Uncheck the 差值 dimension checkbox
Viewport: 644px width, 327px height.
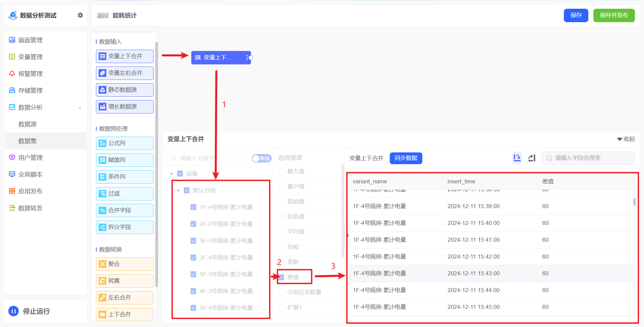281,277
